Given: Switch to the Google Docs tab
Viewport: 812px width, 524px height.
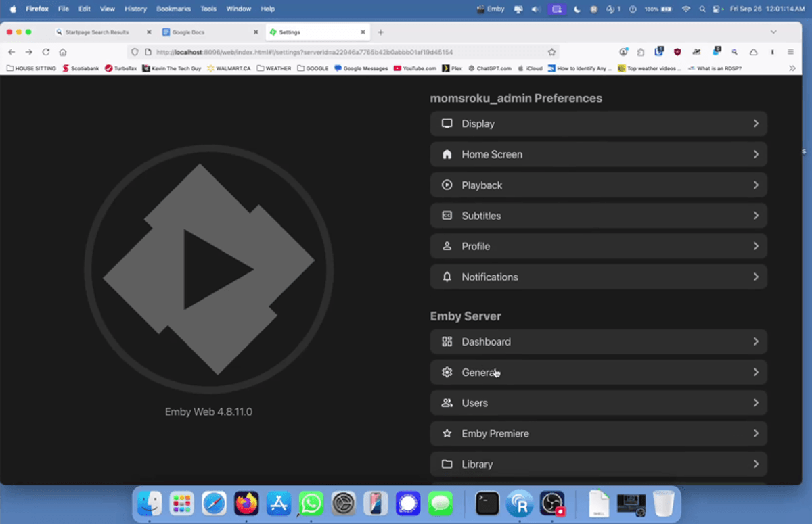Looking at the screenshot, I should tap(210, 32).
